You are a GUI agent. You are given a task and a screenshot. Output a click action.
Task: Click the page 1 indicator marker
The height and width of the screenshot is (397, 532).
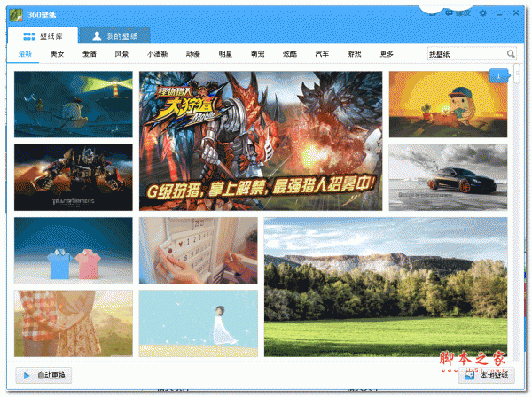(x=498, y=75)
